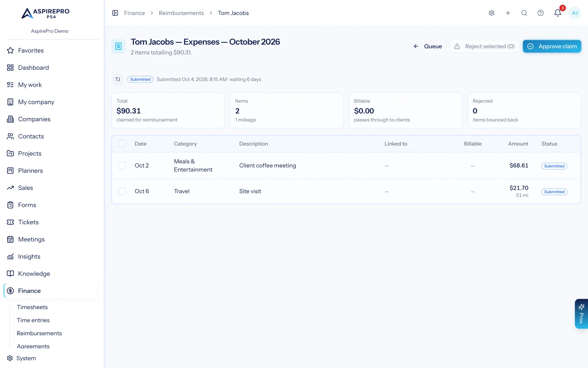
Task: Click the expense dollar icon beside title
Action: point(118,46)
